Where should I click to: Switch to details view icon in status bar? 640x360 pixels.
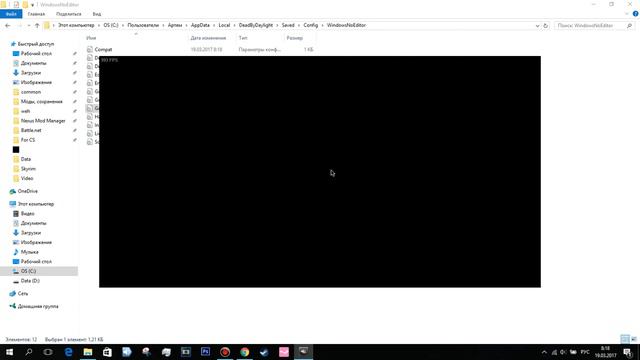(624, 339)
